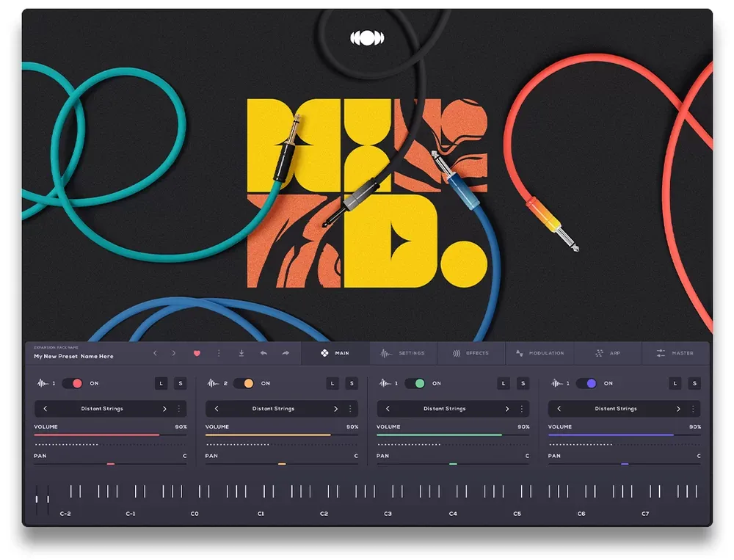Switch to the ARP tab
Viewport: 734px width, 560px height.
608,353
